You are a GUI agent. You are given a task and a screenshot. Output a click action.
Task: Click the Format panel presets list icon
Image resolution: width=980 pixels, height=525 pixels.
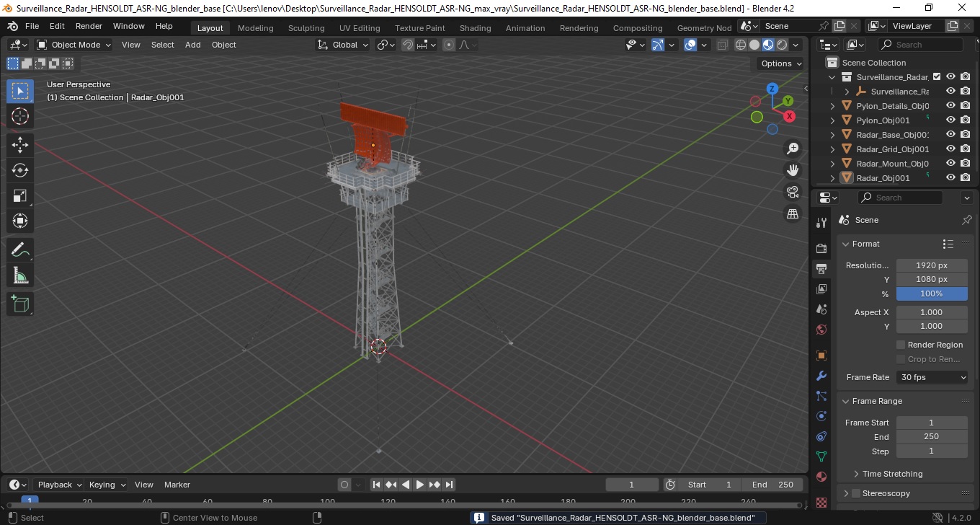coord(948,244)
